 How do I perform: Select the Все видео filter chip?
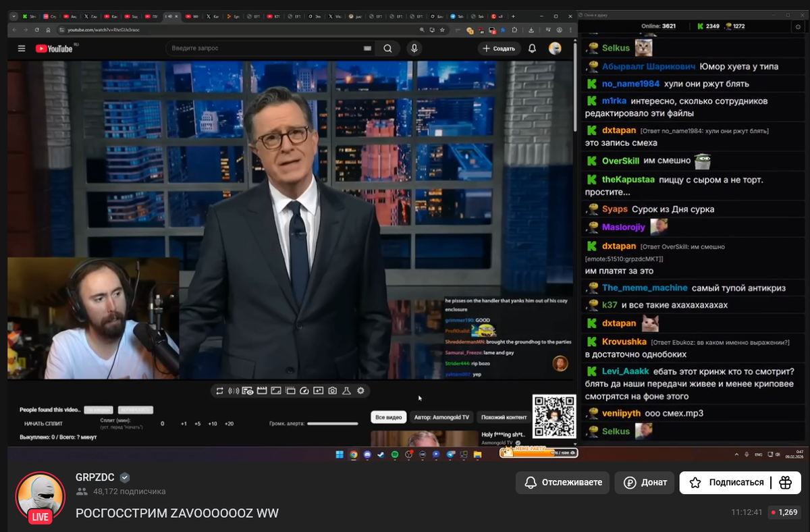point(388,417)
